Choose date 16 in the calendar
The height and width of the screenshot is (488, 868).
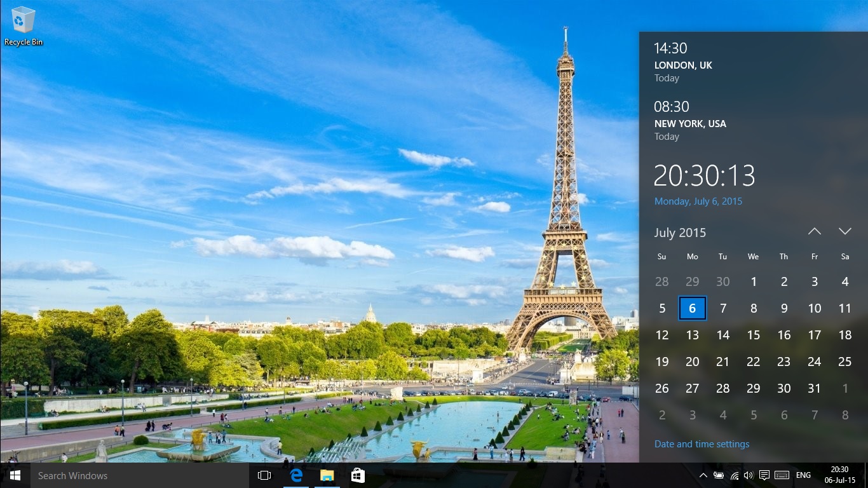pos(784,335)
